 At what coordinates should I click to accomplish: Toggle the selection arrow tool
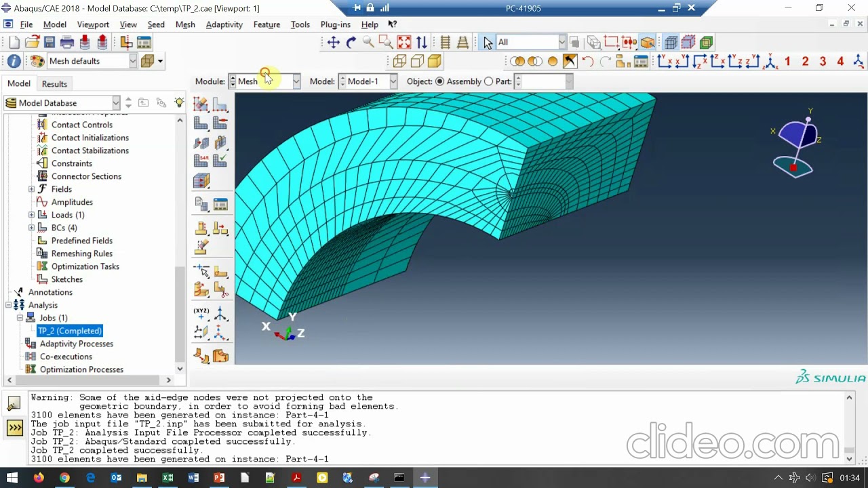tap(488, 43)
